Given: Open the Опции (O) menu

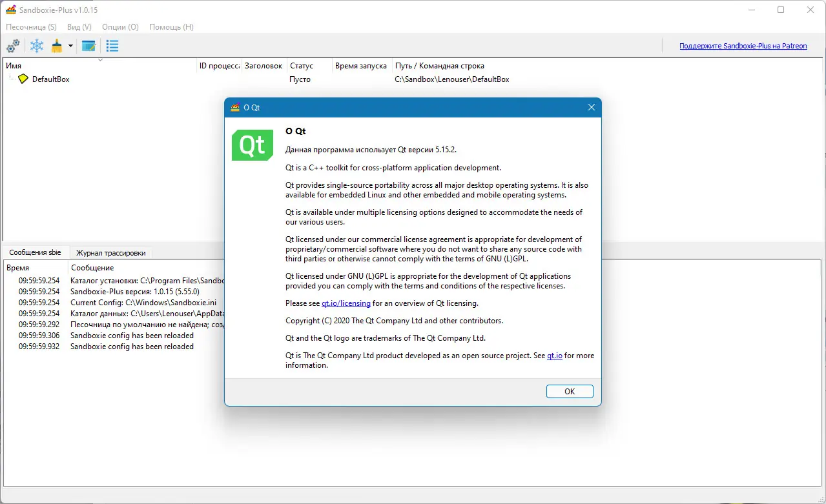Looking at the screenshot, I should click(120, 27).
